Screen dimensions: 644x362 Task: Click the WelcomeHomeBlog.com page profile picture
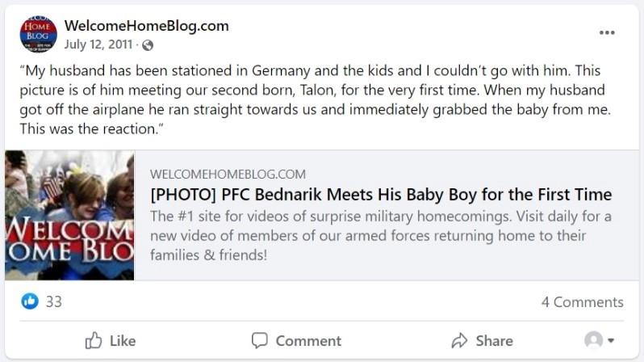38,34
